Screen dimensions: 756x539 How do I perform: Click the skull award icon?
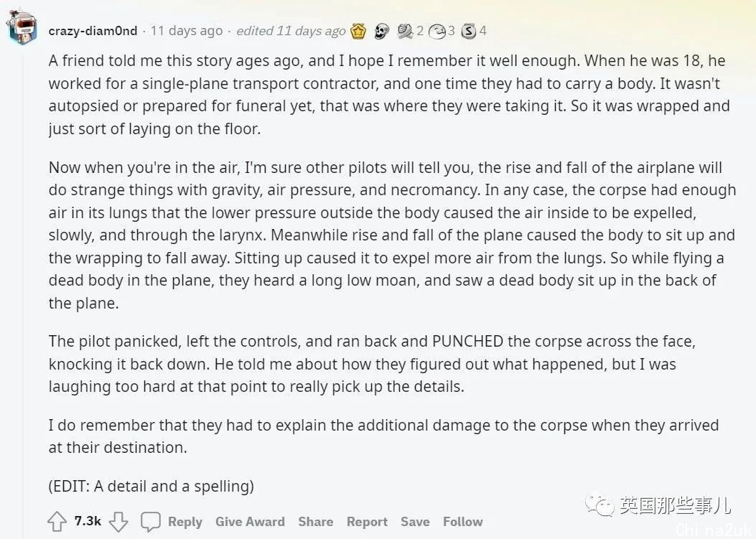[381, 32]
